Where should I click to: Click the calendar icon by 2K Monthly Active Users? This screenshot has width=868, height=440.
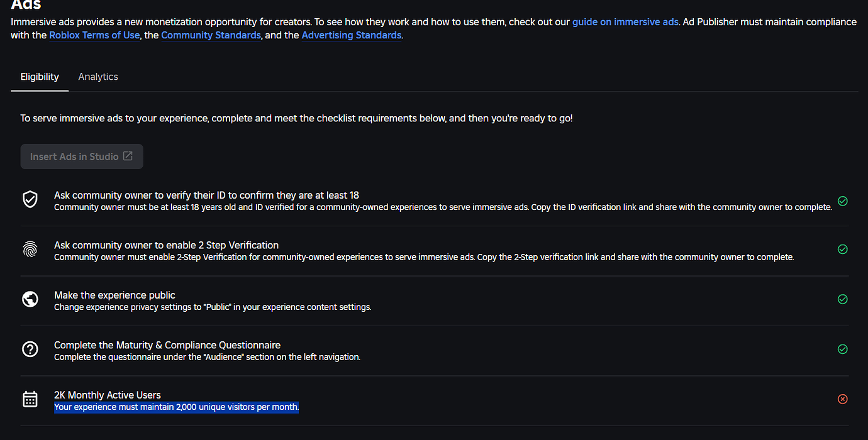click(x=30, y=399)
